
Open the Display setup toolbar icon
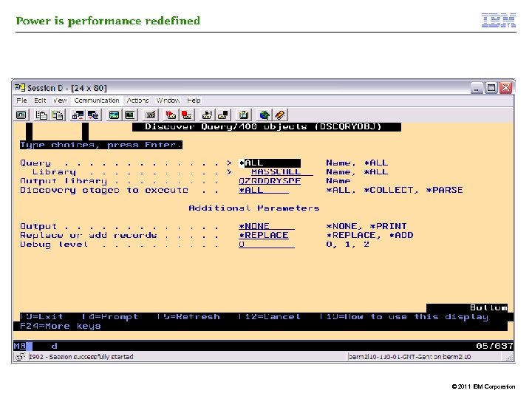click(x=114, y=115)
